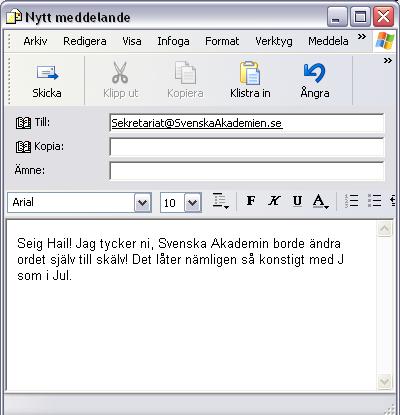The width and height of the screenshot is (400, 415).
Task: Open address book icon beside Kopia
Action: click(23, 147)
